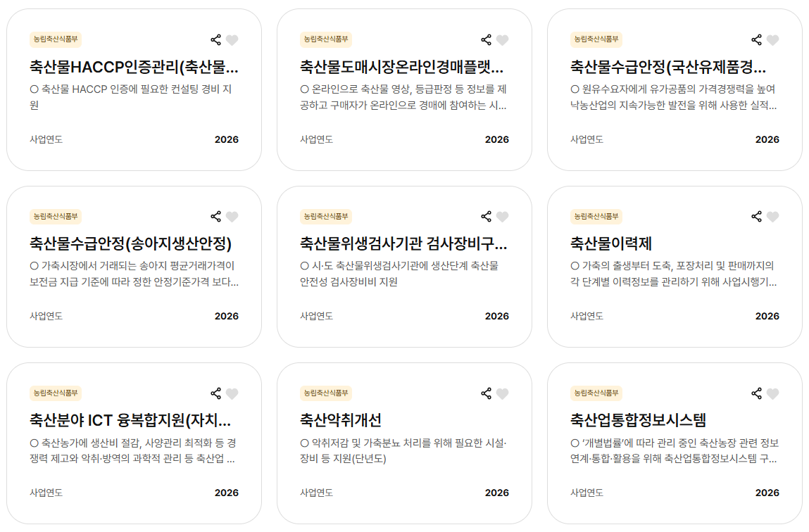Toggle heart on 축산물이력제 card
This screenshot has height=532, width=809.
click(773, 217)
